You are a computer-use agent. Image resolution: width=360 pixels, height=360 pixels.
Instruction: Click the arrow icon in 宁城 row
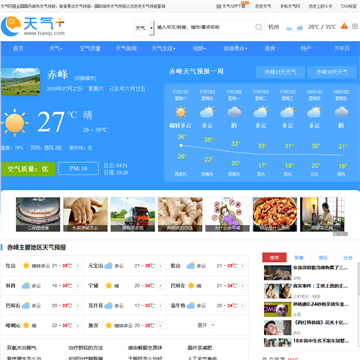[x=160, y=286]
